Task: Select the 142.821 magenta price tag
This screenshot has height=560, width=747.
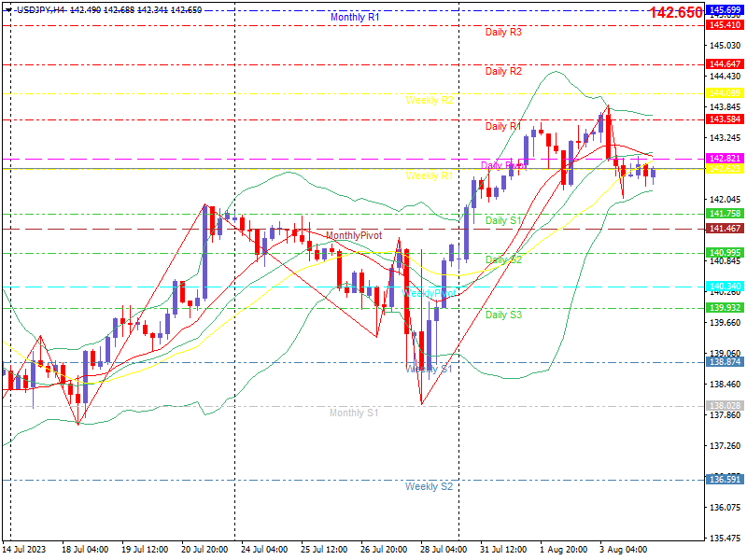Action: [726, 159]
